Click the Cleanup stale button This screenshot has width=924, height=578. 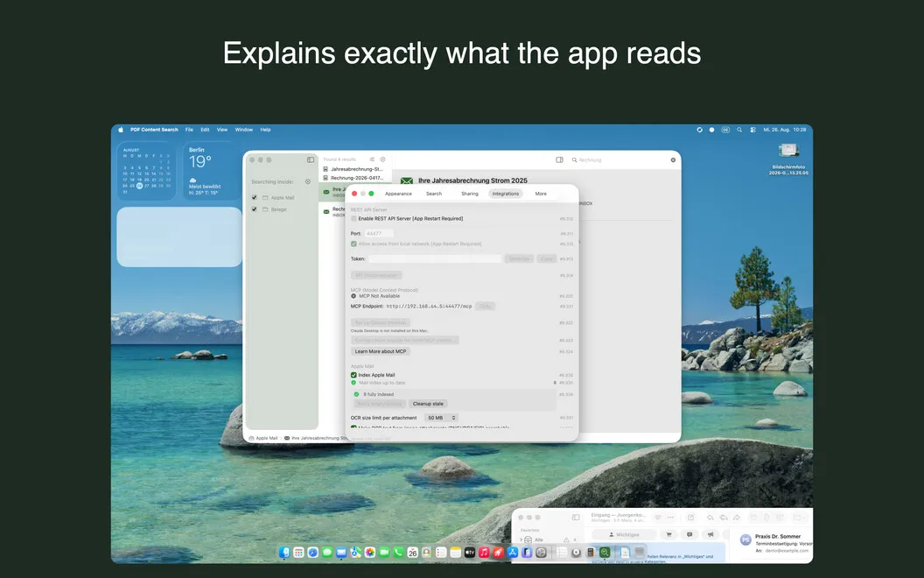(x=428, y=404)
